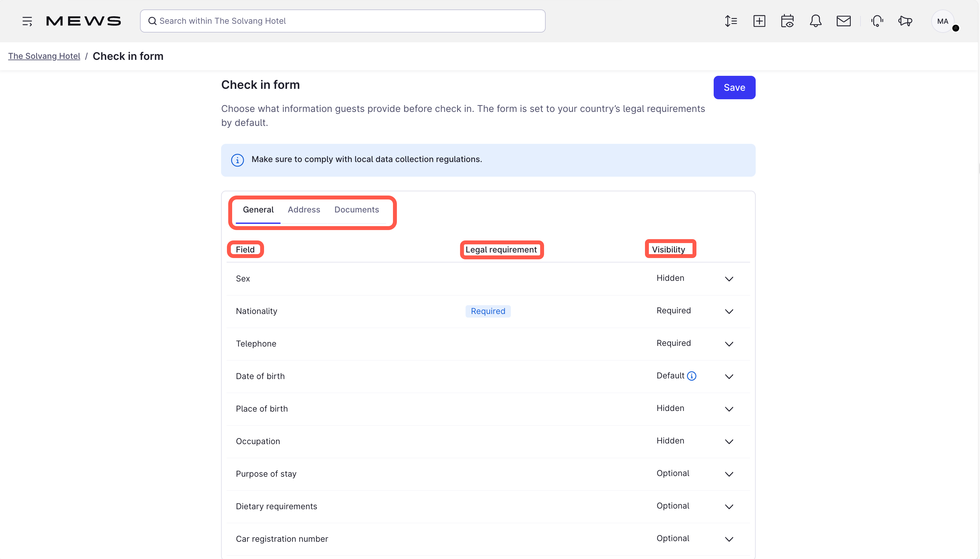Click the Telephone field label
980x559 pixels.
click(256, 344)
